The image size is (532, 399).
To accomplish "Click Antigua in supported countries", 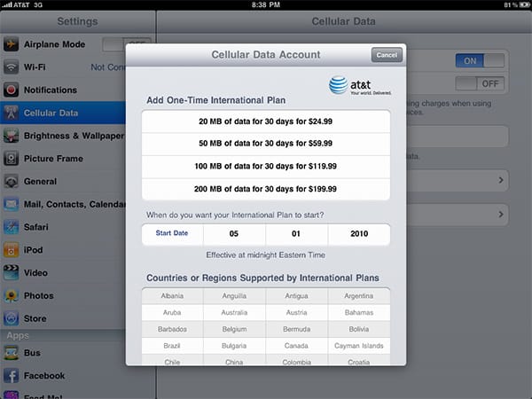I will point(296,296).
